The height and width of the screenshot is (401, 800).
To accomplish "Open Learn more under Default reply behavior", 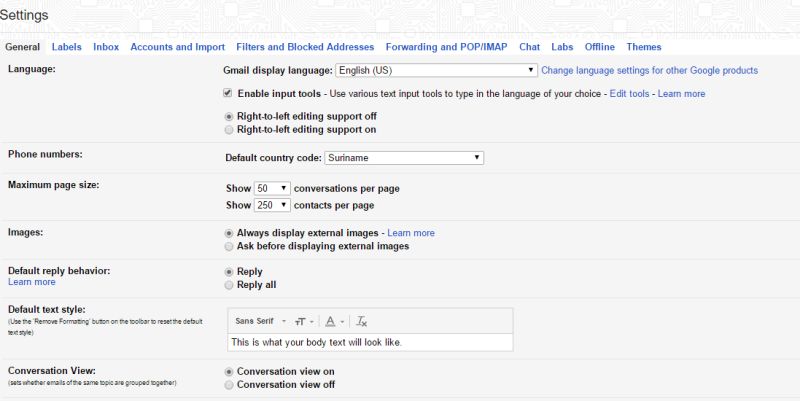I will tap(32, 282).
